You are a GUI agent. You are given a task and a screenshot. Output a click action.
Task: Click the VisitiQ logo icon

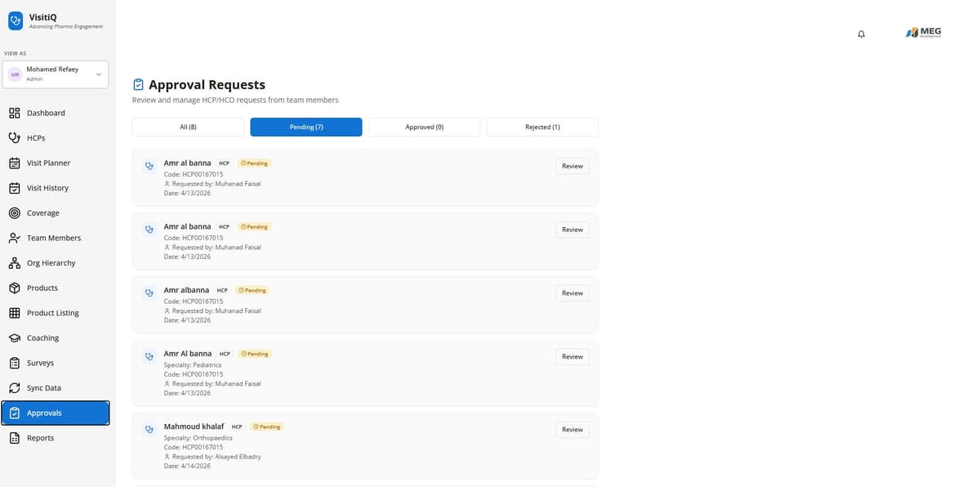pos(16,21)
